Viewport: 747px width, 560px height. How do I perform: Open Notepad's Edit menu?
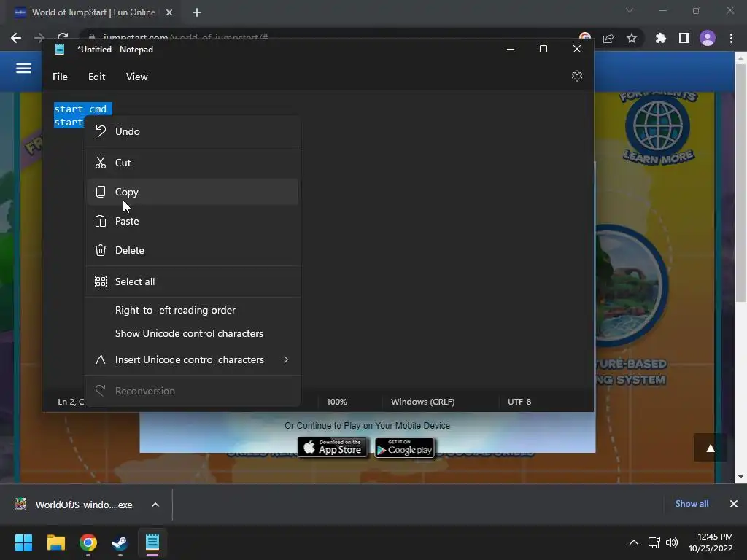tap(97, 77)
